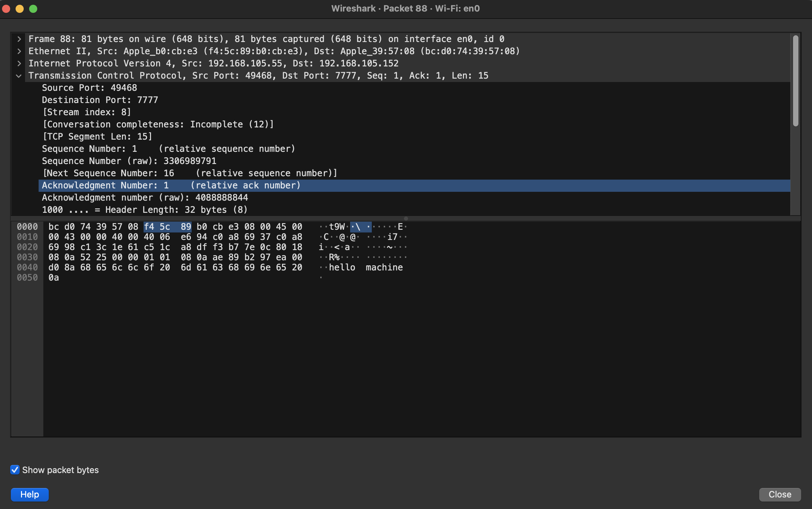Click the green zoom window button

point(33,9)
